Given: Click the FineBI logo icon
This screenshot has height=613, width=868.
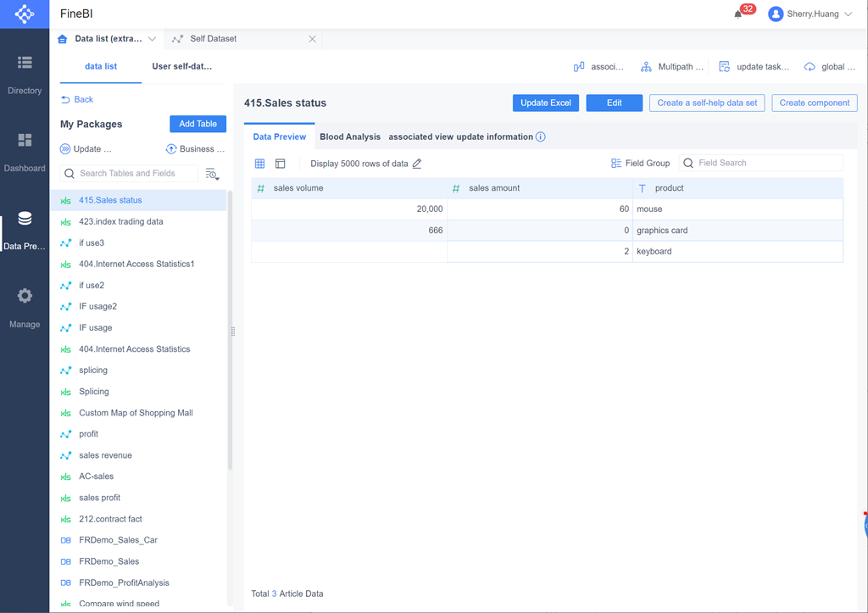Looking at the screenshot, I should tap(25, 14).
